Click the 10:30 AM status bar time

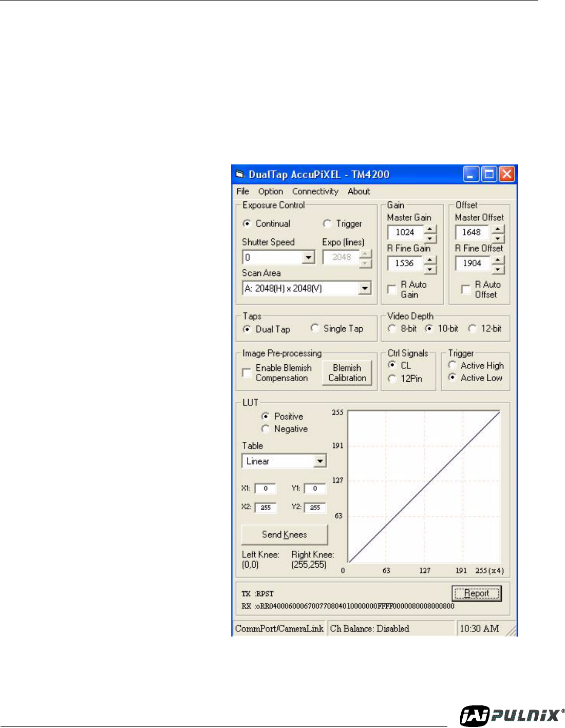coord(479,628)
